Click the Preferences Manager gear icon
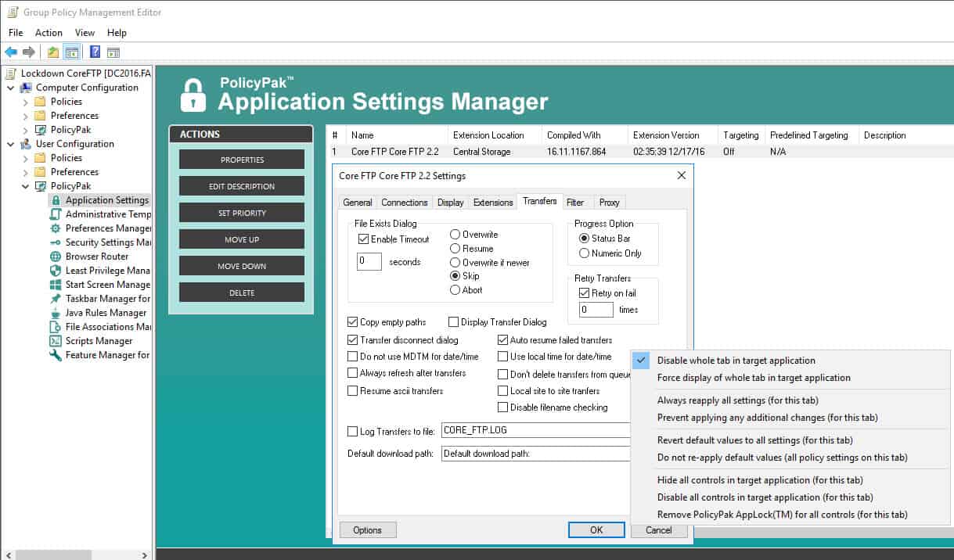Image resolution: width=954 pixels, height=560 pixels. 56,228
